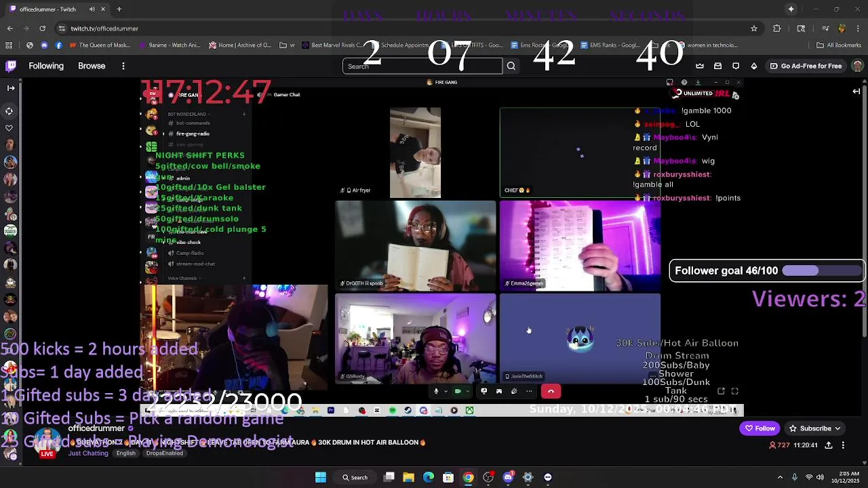Viewport: 868px width, 488px height.
Task: Open 'The Queen of Mask...' bookmark
Action: [99, 45]
